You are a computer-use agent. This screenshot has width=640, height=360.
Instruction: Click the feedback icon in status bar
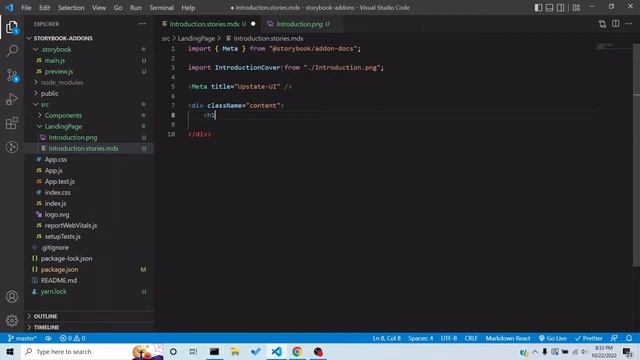(x=614, y=338)
